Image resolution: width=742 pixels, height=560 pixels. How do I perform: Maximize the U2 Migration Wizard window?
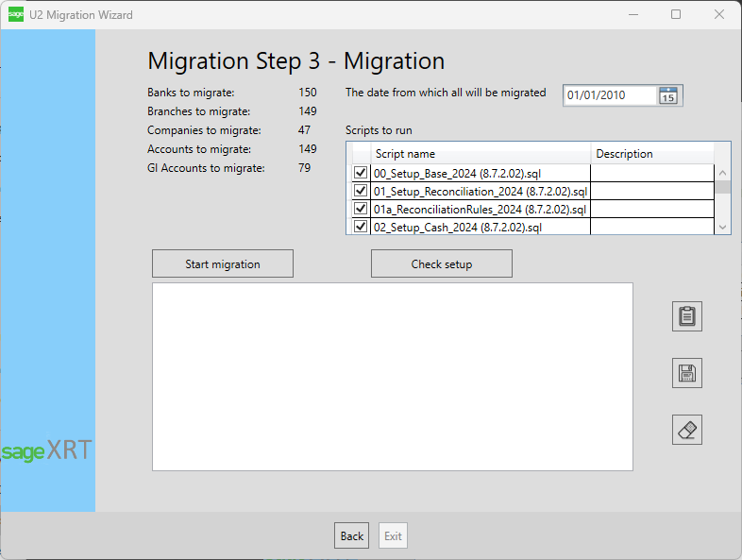676,14
